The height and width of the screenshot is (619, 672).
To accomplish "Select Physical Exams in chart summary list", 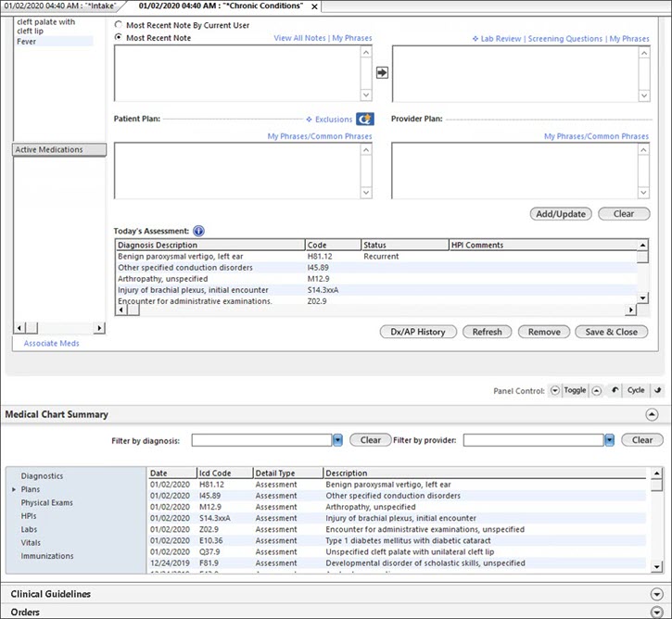I will click(46, 502).
